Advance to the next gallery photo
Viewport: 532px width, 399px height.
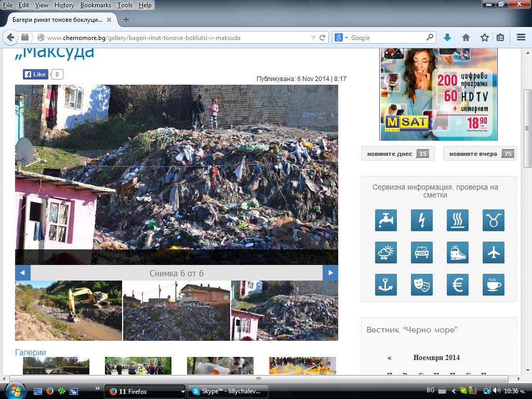330,273
